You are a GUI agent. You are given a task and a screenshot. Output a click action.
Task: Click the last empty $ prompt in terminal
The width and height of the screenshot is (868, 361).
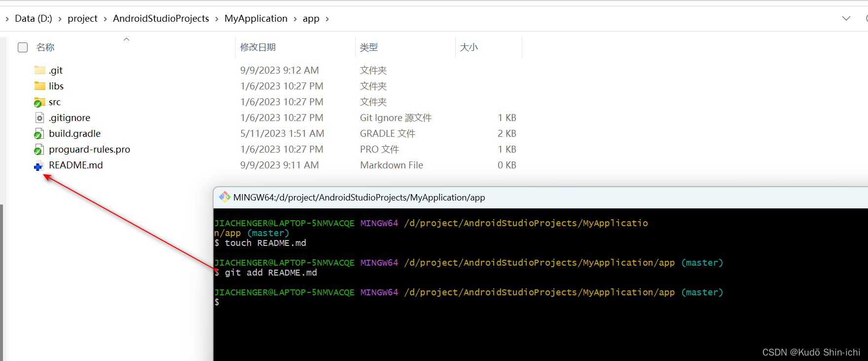pos(217,302)
